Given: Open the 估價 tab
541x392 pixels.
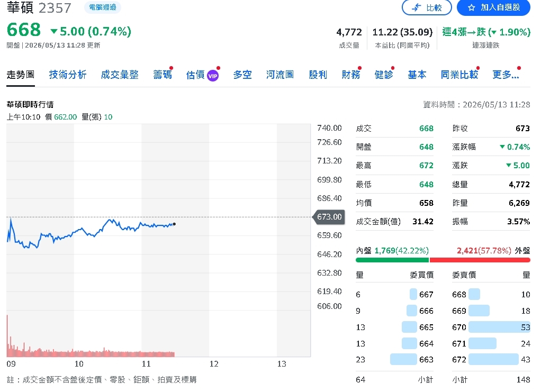Looking at the screenshot, I should tap(195, 75).
